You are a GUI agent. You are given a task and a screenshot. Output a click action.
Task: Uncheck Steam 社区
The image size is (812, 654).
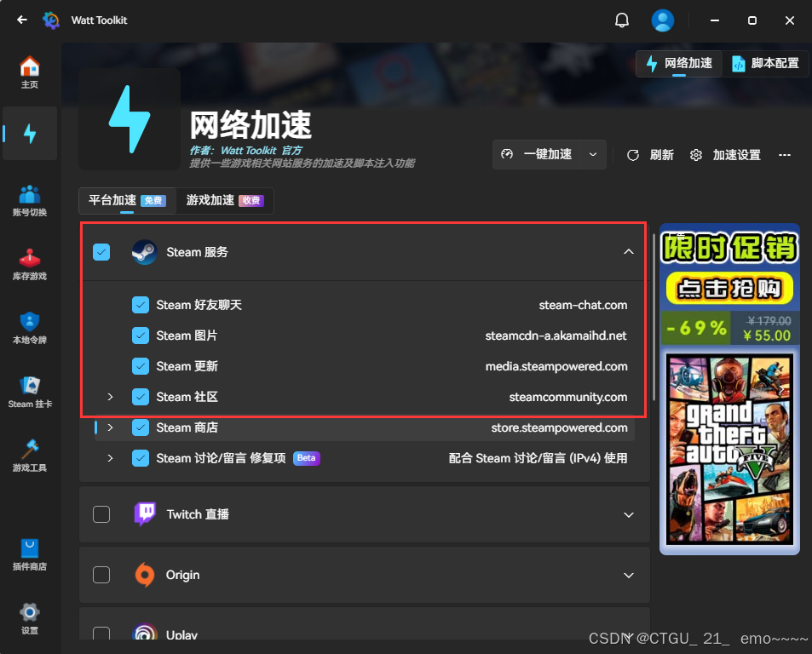(141, 397)
